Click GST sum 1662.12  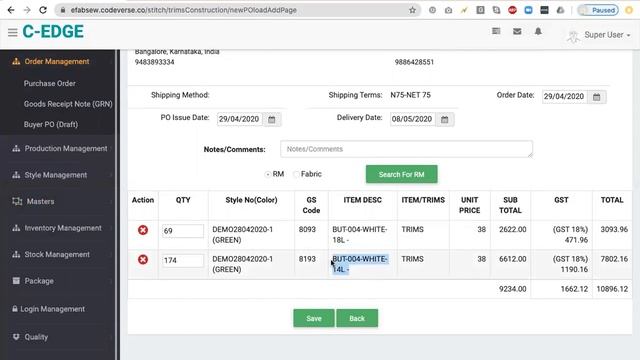[574, 289]
